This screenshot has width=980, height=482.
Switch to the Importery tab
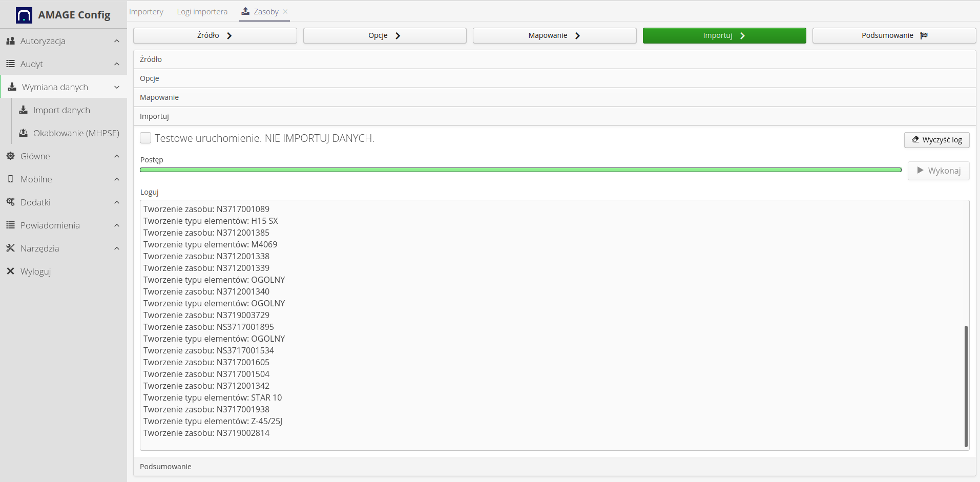pos(146,12)
